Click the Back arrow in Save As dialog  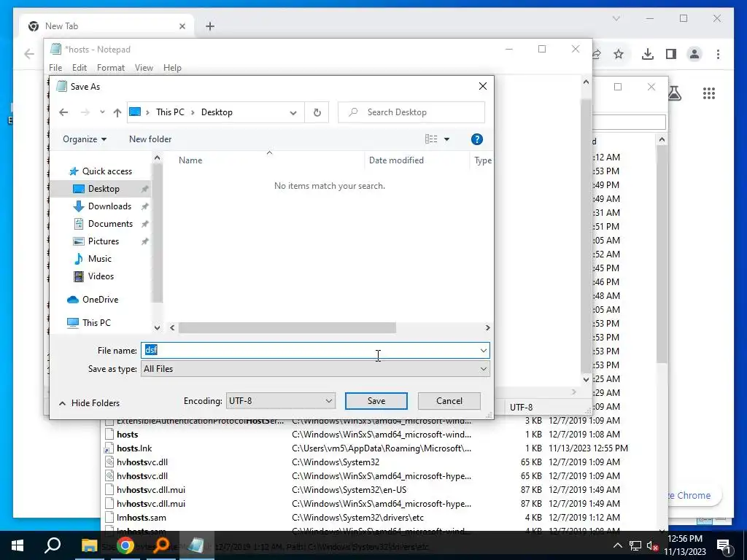coord(63,112)
